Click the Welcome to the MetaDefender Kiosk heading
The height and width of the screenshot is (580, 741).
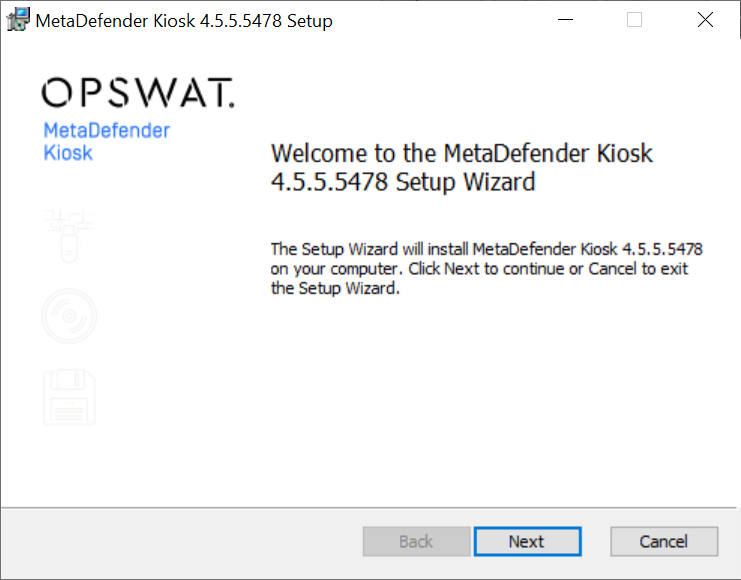pyautogui.click(x=462, y=153)
